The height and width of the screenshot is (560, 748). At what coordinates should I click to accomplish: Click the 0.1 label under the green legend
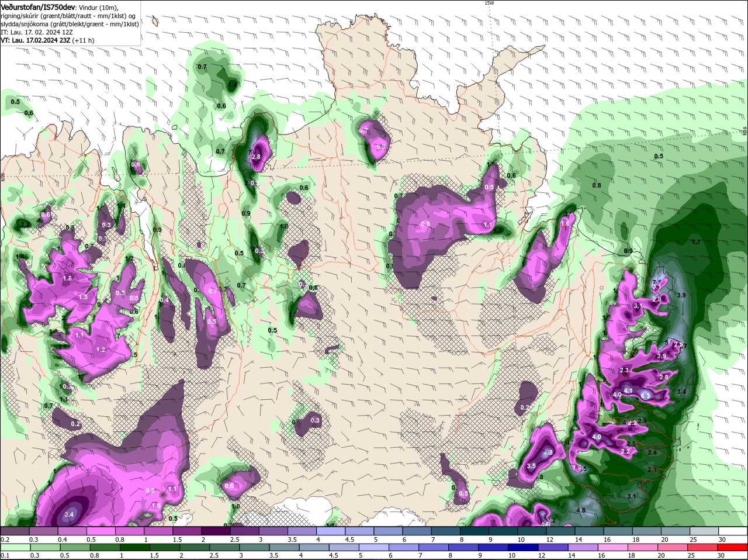point(5,555)
